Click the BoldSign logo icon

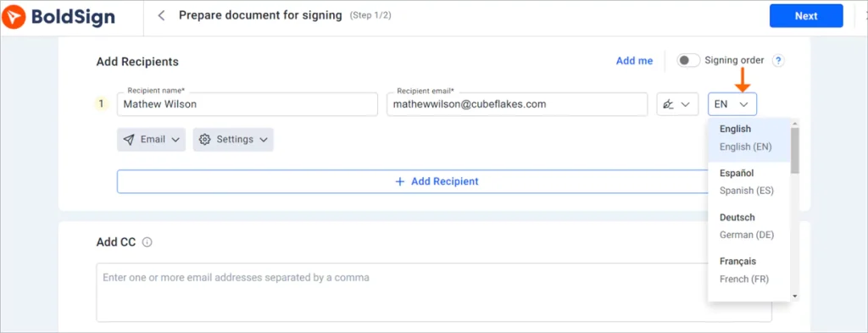14,17
